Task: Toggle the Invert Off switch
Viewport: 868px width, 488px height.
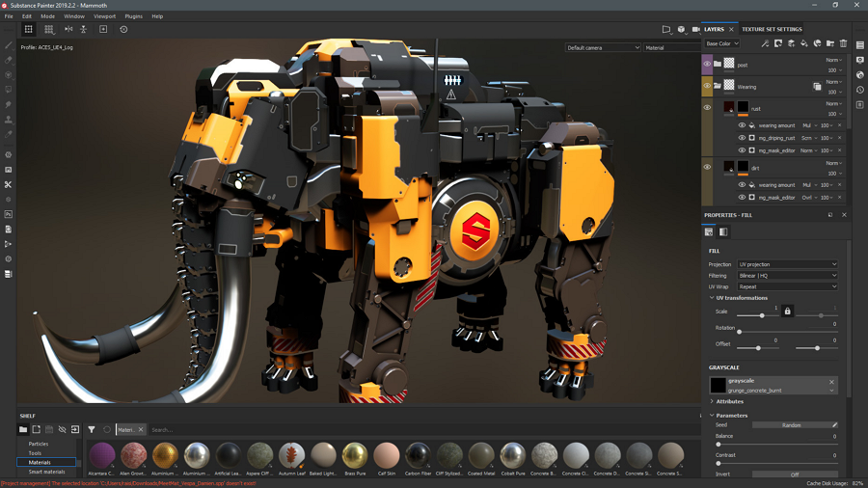Action: [x=795, y=474]
